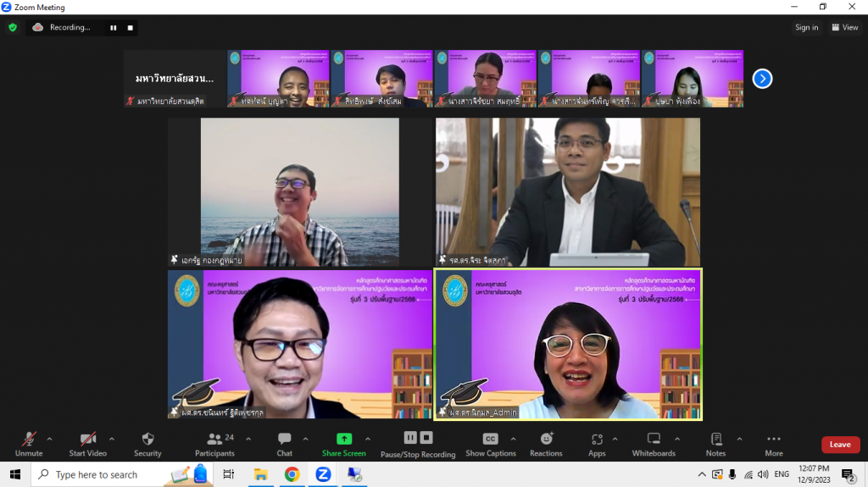Viewport: 868px width, 487px height.
Task: Open Whiteboards from the toolbar
Action: (654, 439)
